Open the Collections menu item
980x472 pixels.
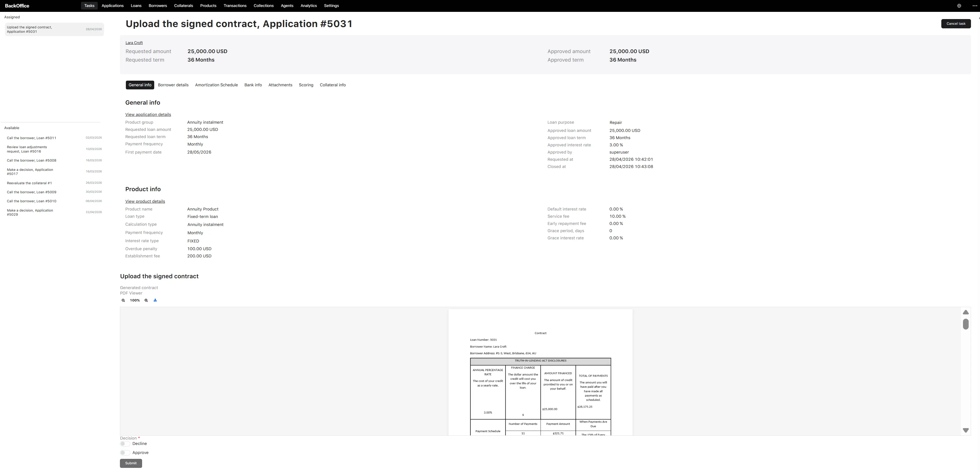(264, 6)
